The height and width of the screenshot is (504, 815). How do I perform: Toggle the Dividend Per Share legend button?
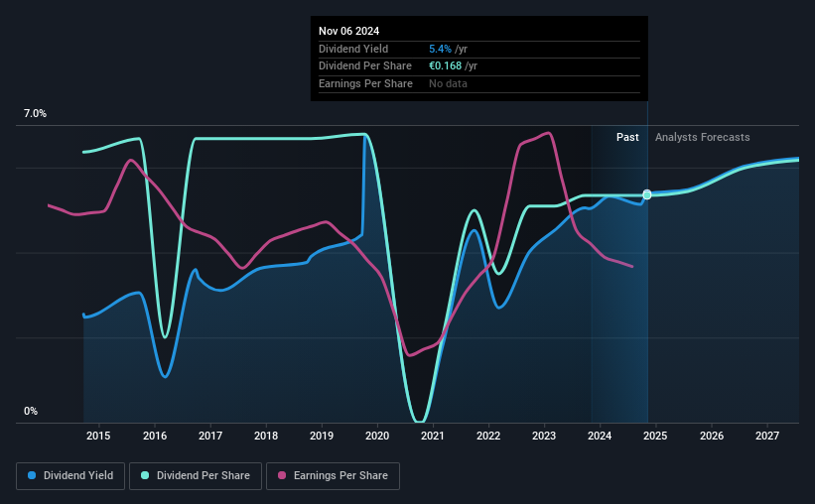coord(196,476)
